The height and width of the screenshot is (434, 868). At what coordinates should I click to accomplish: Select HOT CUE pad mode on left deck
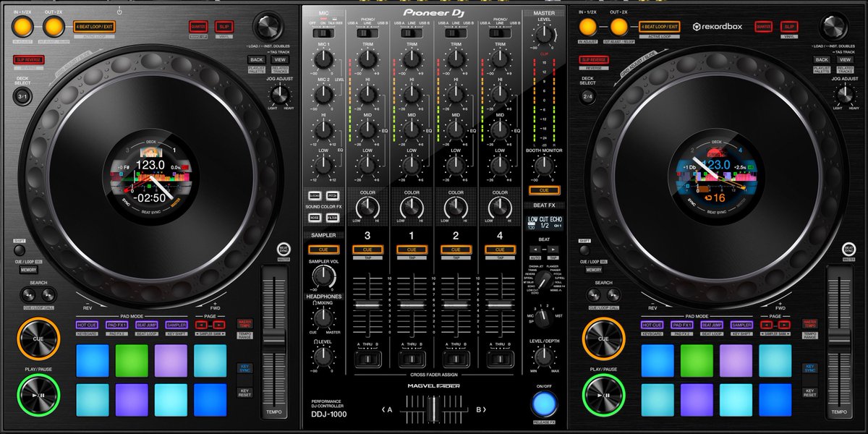tap(87, 325)
